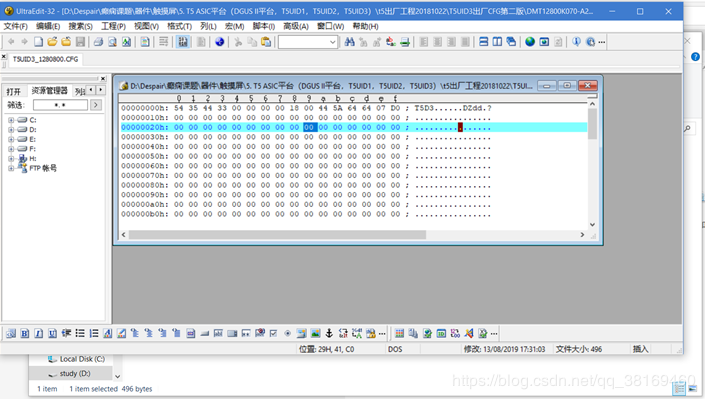705x399 pixels.
Task: Click the New File icon in toolbar
Action: [x=38, y=42]
